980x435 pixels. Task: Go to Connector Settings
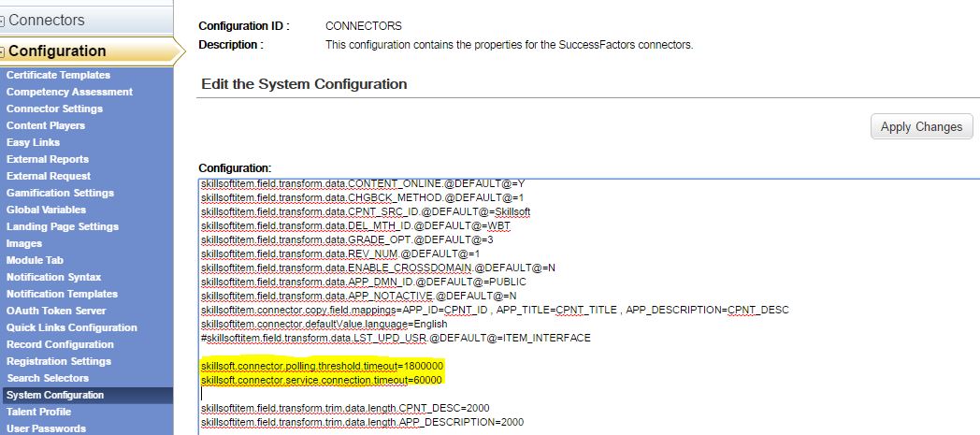54,109
